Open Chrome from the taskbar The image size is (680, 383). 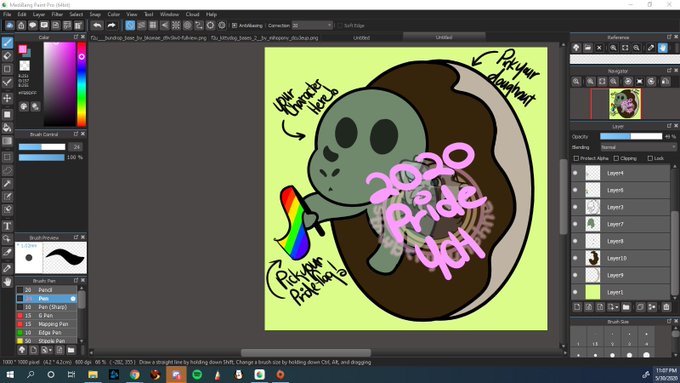134,374
